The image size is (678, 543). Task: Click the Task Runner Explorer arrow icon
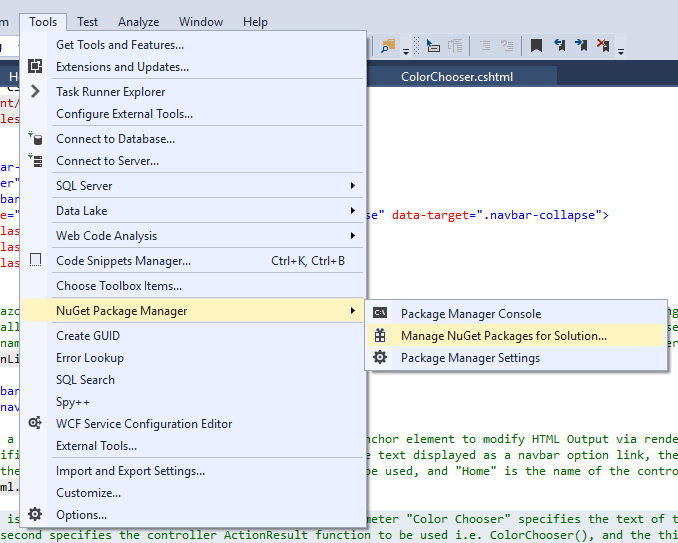[35, 91]
